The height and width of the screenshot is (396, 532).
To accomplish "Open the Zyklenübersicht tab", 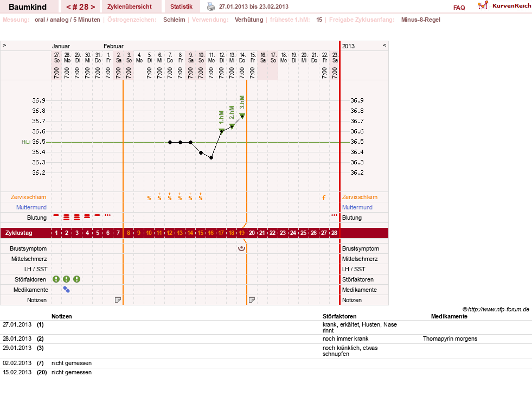I will (129, 7).
